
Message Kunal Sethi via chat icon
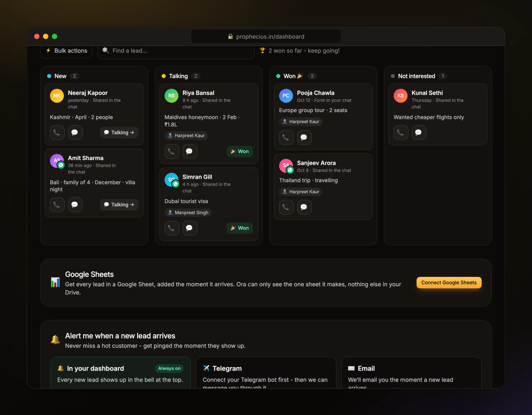419,132
